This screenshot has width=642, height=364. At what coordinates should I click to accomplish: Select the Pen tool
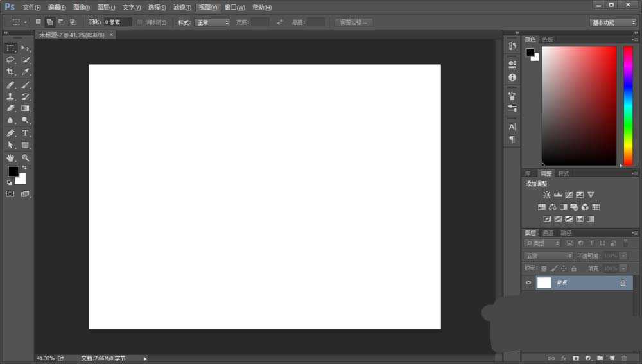point(10,133)
